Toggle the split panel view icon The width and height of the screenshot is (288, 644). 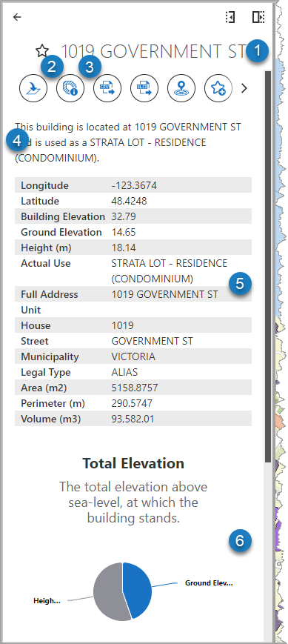click(x=258, y=17)
